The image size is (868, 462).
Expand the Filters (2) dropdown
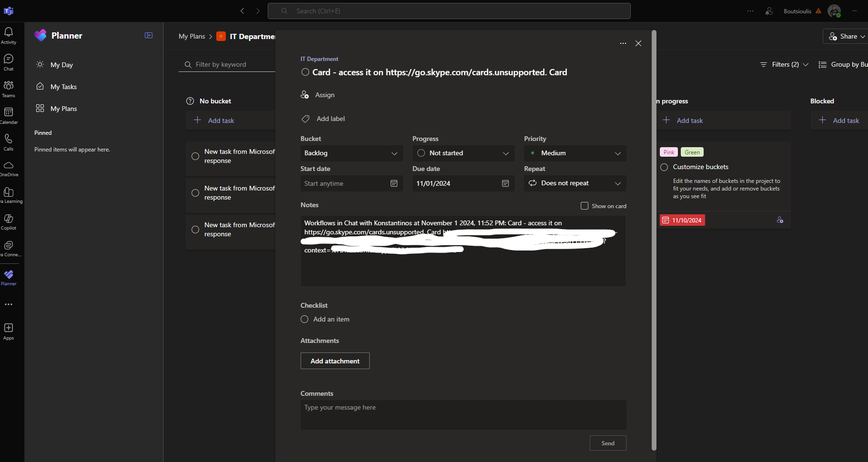pos(784,64)
